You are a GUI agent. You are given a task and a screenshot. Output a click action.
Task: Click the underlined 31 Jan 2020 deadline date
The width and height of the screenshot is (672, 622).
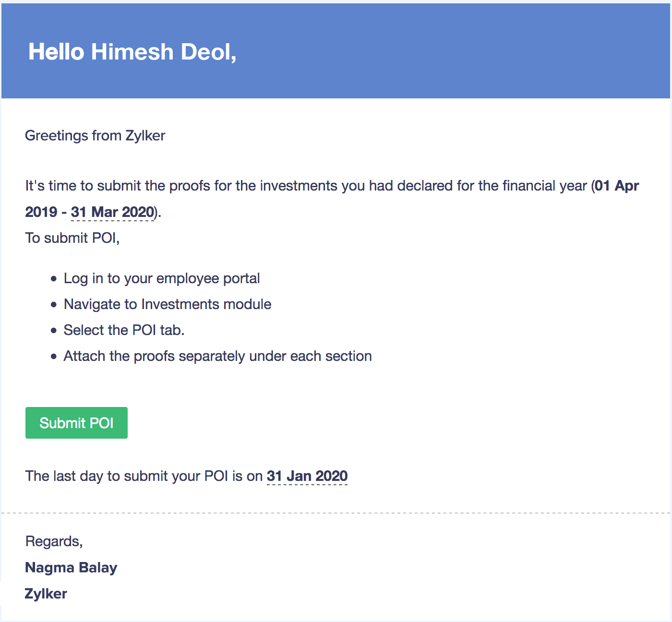[x=307, y=476]
